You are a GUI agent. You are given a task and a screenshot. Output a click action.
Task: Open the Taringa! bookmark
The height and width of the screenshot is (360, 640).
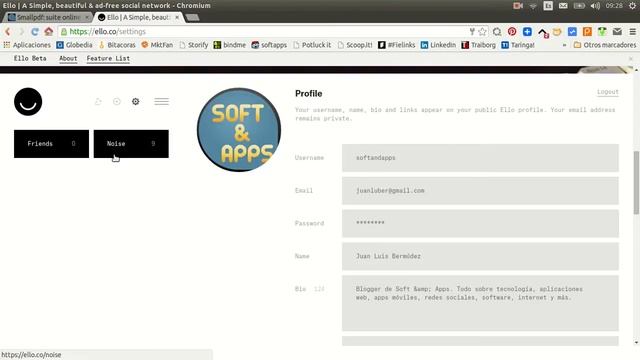tap(518, 45)
